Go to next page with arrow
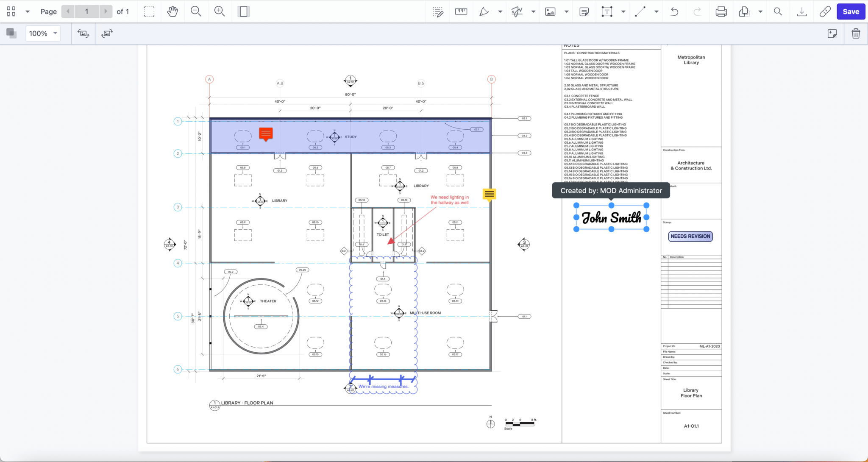 pos(106,11)
